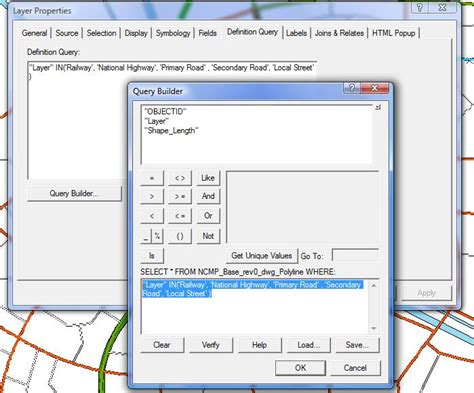
Task: Insert the greater than (>) operator
Action: (x=152, y=196)
